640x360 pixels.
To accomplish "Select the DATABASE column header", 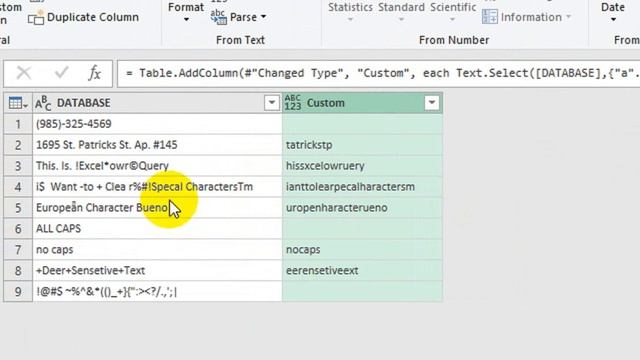I will pyautogui.click(x=157, y=103).
